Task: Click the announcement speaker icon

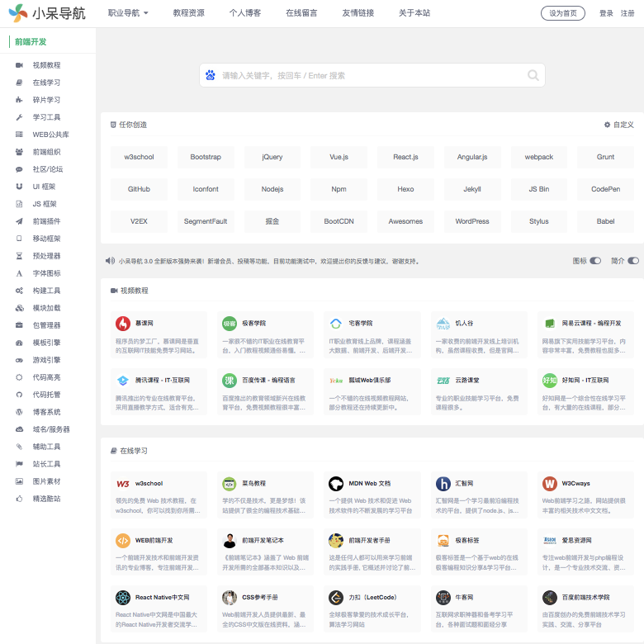Action: coord(110,261)
